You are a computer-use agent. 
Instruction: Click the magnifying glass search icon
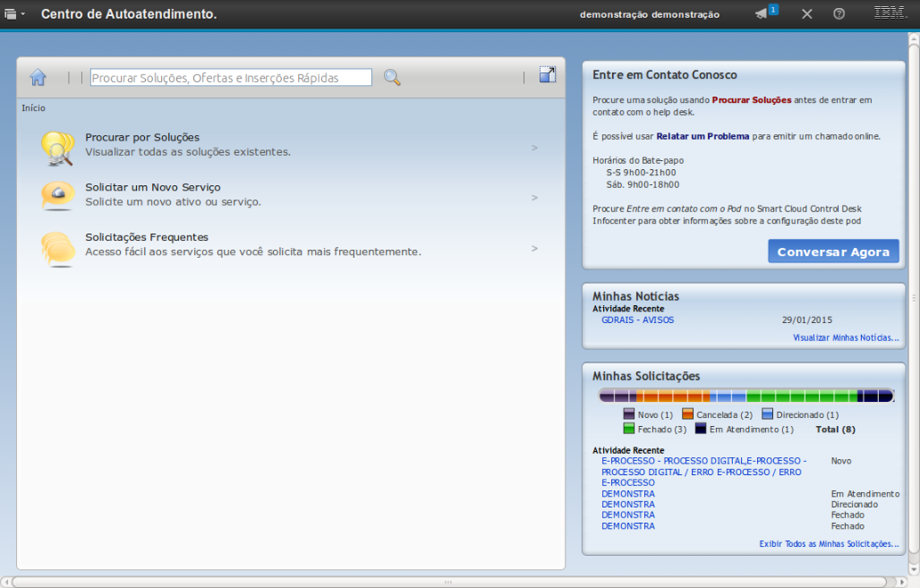[392, 78]
